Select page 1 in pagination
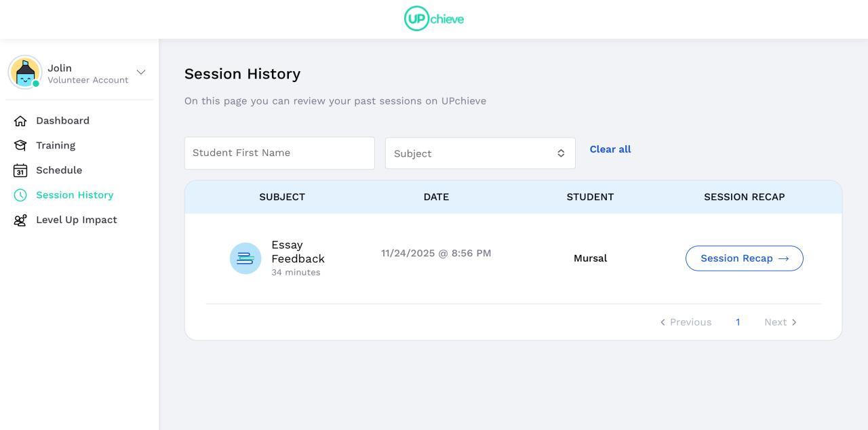Screen dimensions: 868x430 (738, 322)
